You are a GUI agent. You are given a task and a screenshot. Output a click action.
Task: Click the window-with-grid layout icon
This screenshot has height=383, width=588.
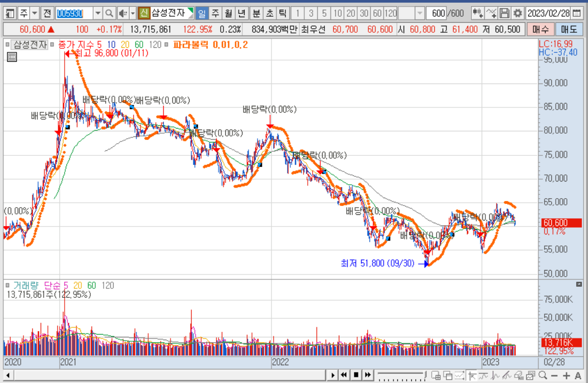coord(436,375)
